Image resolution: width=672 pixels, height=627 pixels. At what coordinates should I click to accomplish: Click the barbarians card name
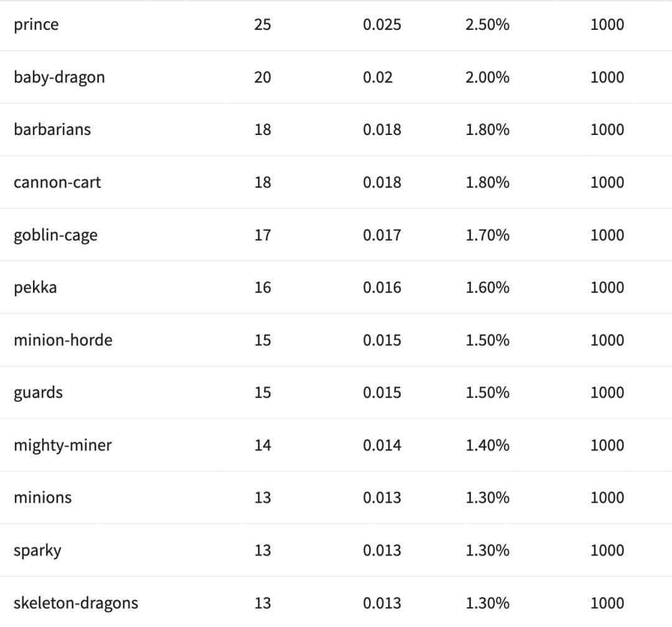pos(52,130)
